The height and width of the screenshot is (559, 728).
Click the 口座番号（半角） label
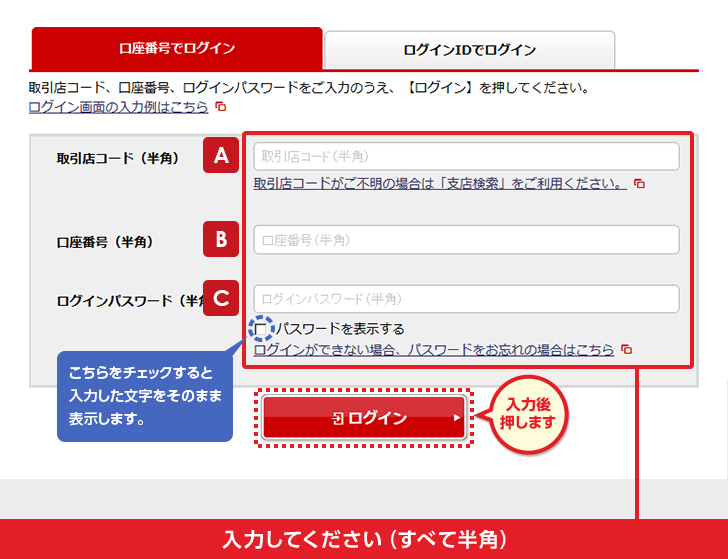point(104,242)
